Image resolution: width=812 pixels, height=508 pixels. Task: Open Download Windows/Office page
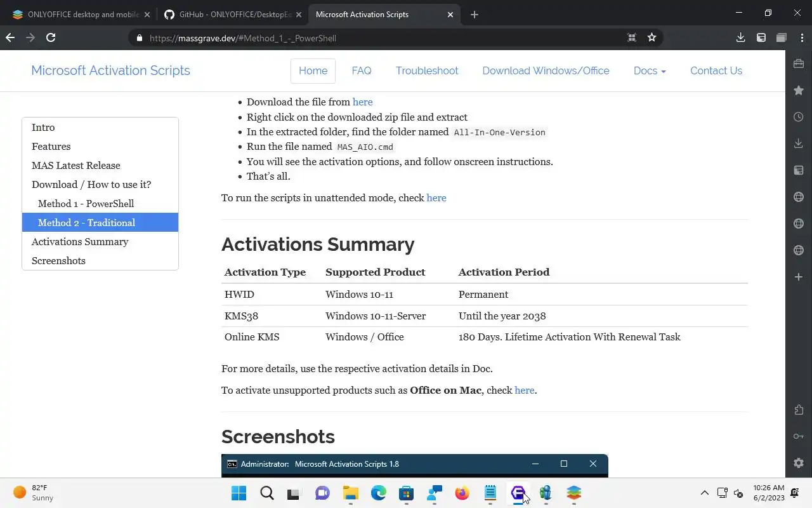tap(546, 70)
